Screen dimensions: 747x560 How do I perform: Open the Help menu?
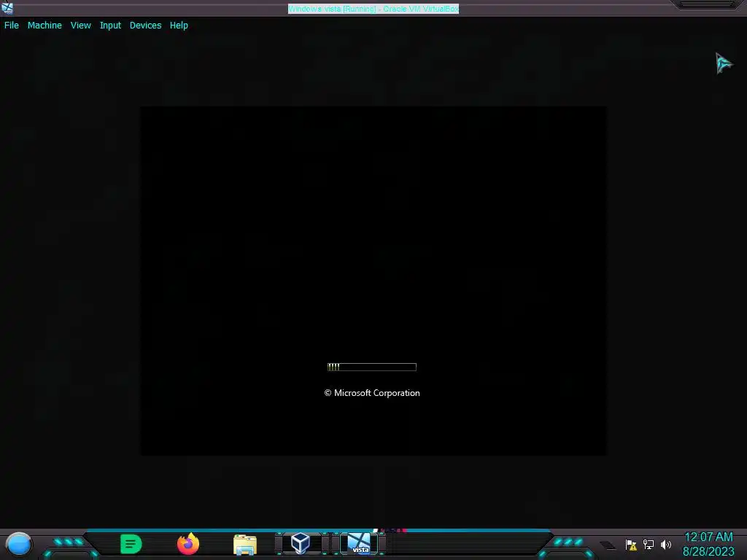pos(179,26)
